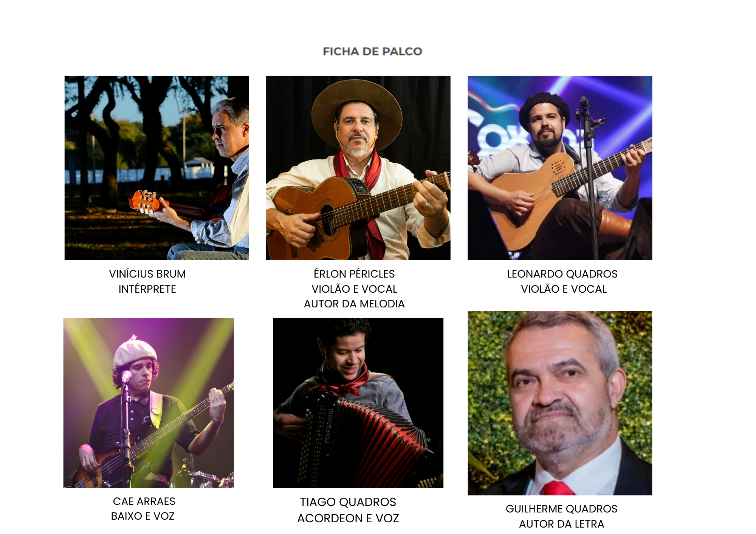Open the Cae Arraes bass photo

pos(149,403)
